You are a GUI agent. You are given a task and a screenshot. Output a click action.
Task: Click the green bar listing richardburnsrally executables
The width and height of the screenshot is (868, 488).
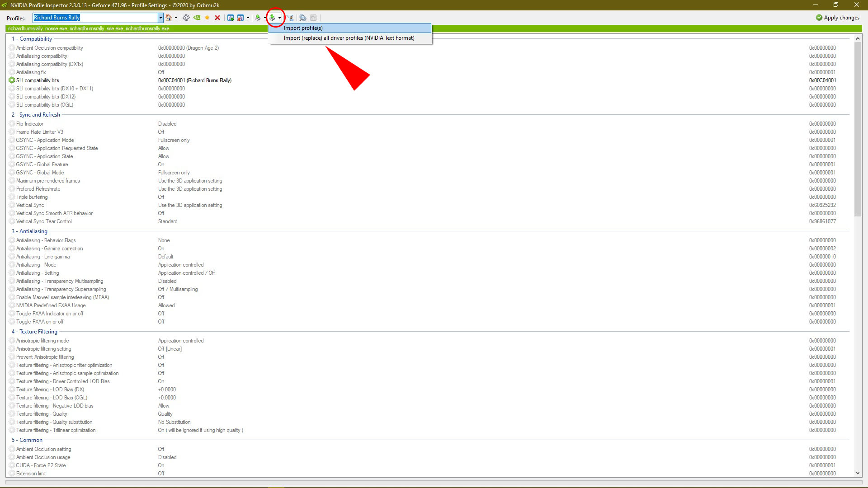coord(434,28)
